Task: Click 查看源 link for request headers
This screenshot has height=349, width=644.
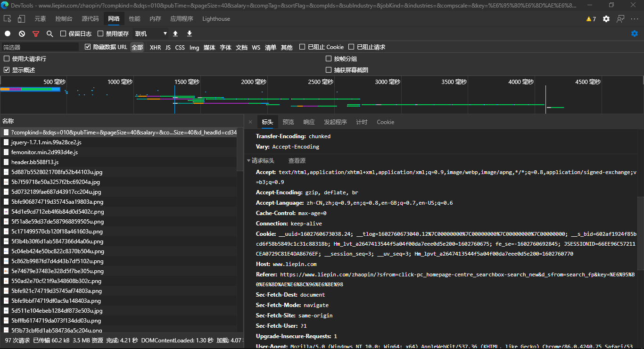Action: click(x=297, y=160)
